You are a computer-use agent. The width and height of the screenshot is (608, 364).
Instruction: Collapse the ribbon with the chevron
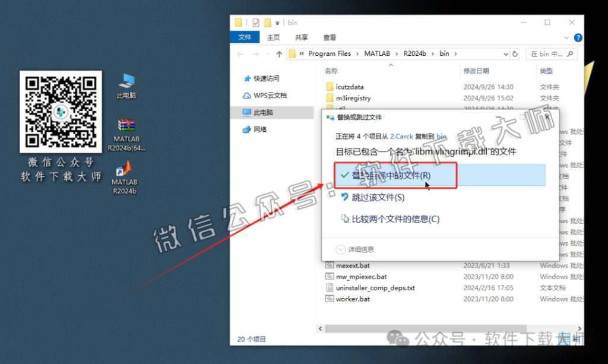pyautogui.click(x=565, y=37)
